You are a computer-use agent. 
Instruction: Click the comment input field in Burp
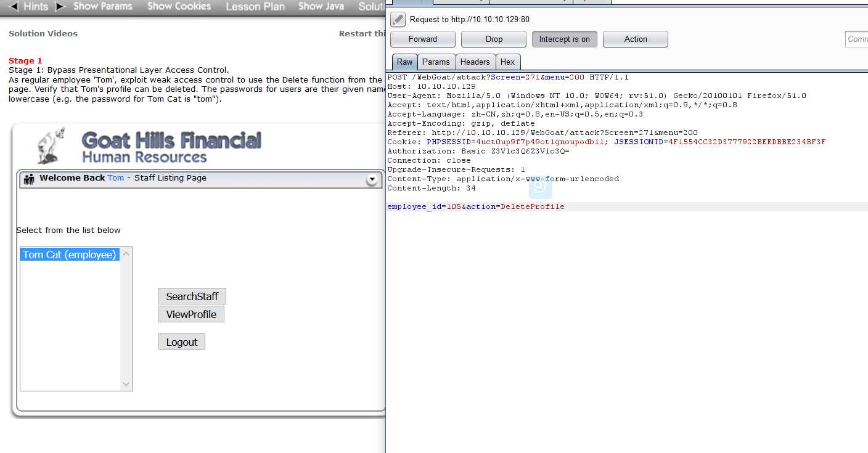pyautogui.click(x=856, y=39)
